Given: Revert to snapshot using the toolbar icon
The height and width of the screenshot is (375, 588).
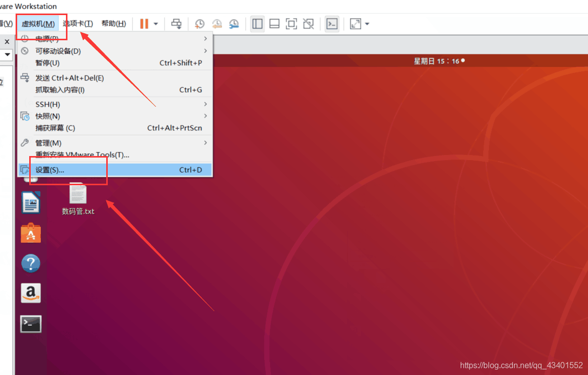Looking at the screenshot, I should coord(217,24).
